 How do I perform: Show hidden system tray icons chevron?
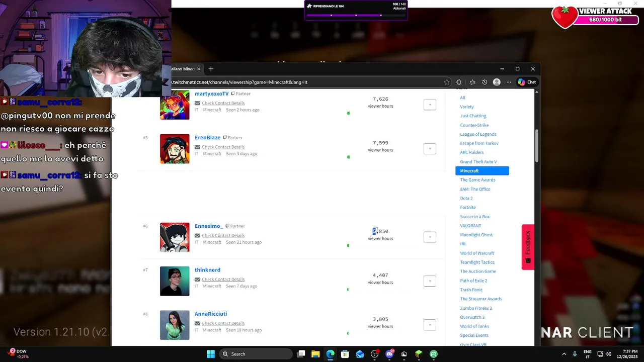click(x=563, y=354)
